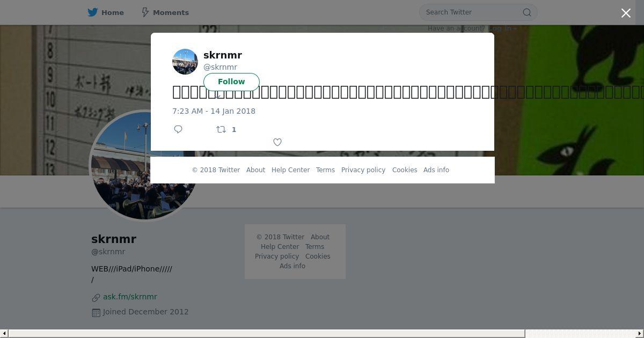View the retweet count of 1
The image size is (644, 338).
pyautogui.click(x=234, y=129)
